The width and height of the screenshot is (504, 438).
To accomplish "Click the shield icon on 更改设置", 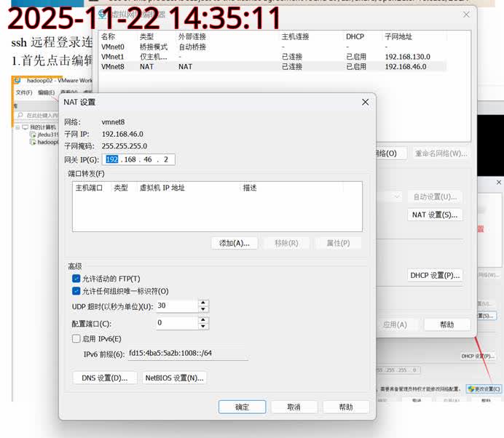I will [473, 389].
